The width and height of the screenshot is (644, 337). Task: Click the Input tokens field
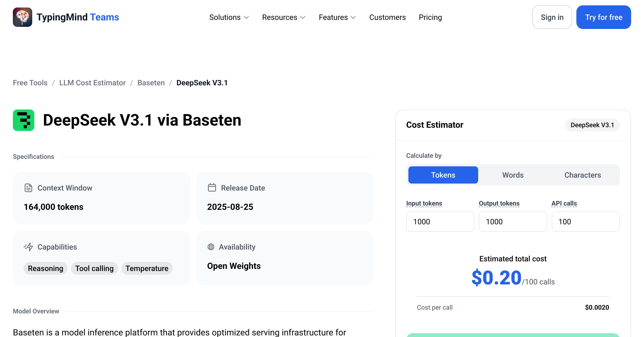(440, 222)
